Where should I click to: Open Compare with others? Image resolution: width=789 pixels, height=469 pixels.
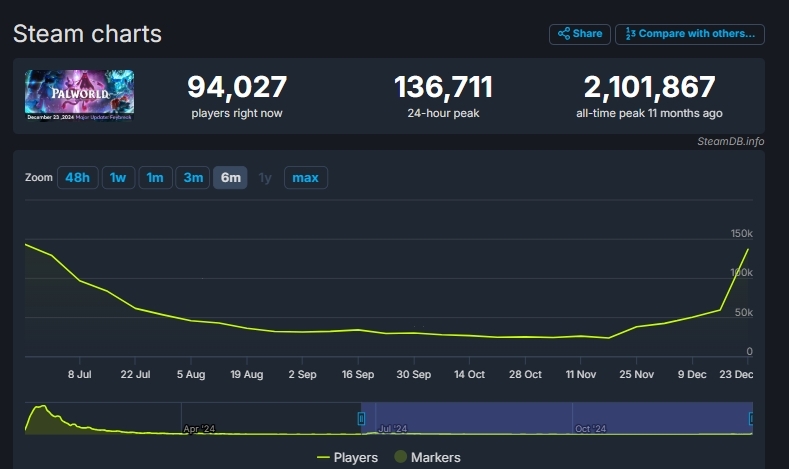pos(689,34)
